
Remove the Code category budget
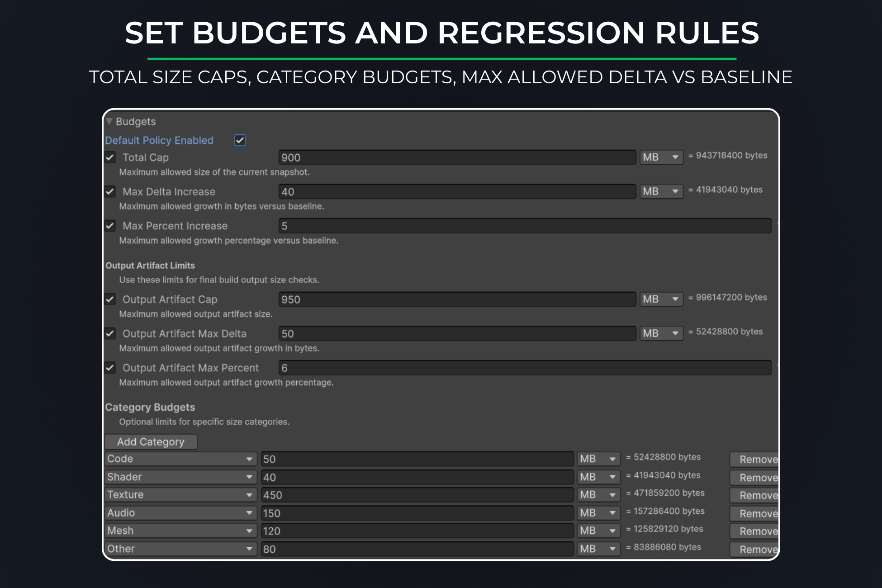pos(755,460)
